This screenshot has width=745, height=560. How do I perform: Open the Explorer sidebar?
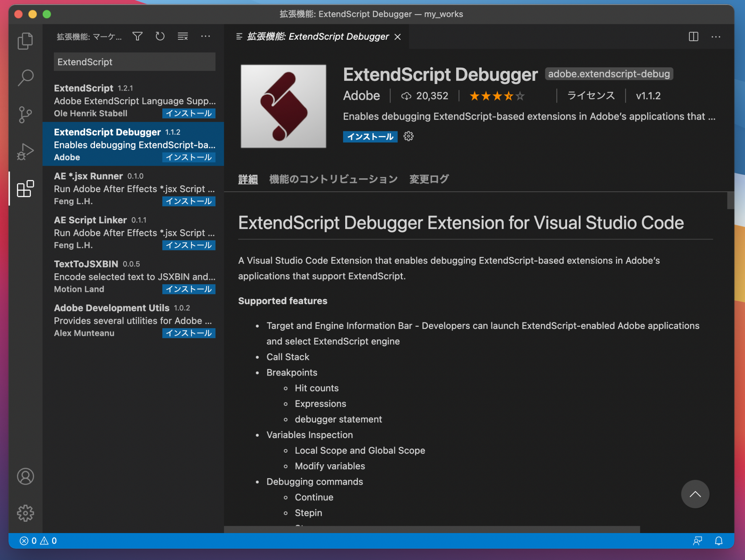point(25,41)
